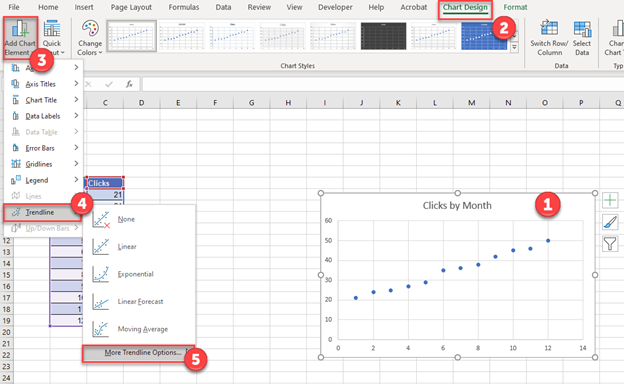Open the Formulas tab
This screenshot has height=384, width=624.
(184, 7)
